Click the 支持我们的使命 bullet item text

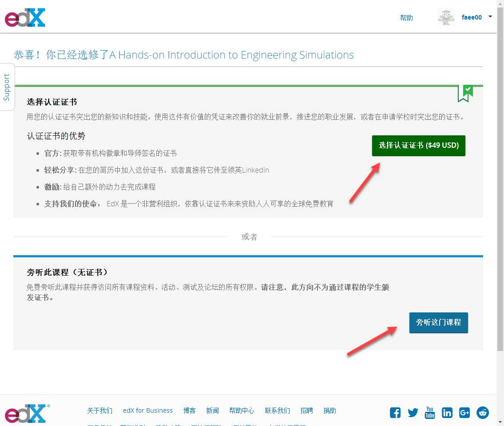(189, 204)
